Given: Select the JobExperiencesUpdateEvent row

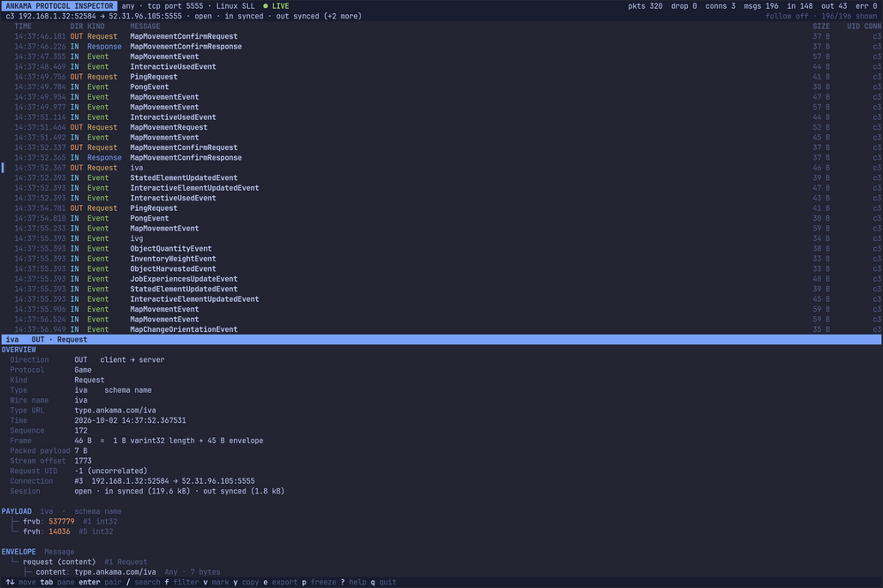Looking at the screenshot, I should tap(441, 279).
